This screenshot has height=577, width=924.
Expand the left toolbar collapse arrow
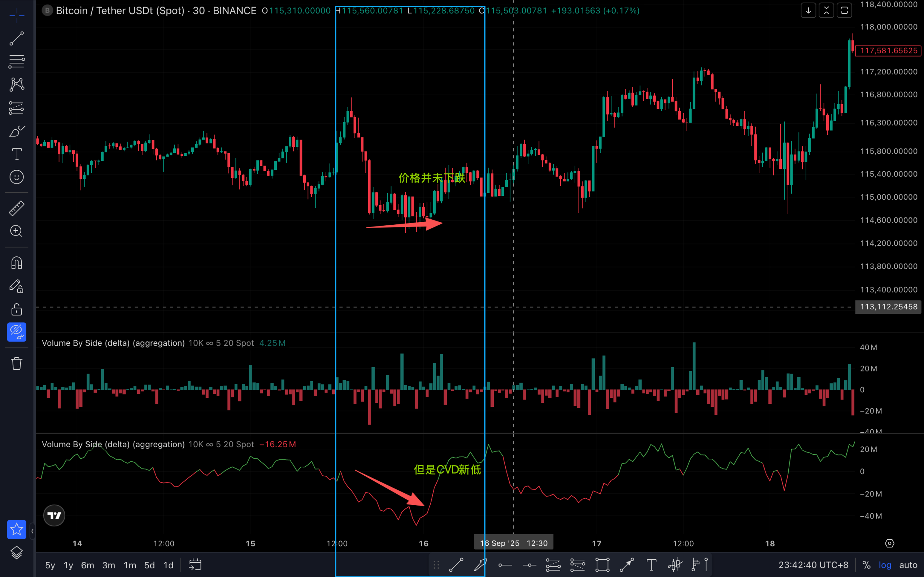coord(32,531)
